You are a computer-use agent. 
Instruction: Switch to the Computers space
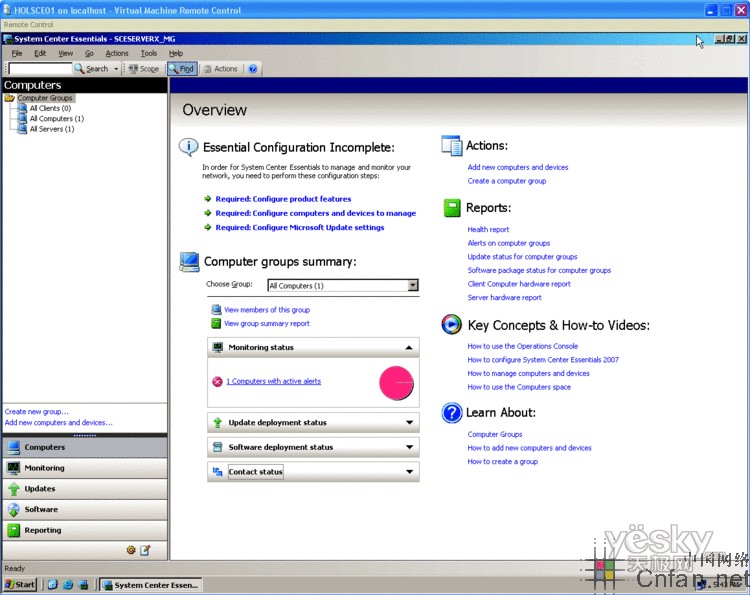(x=85, y=447)
